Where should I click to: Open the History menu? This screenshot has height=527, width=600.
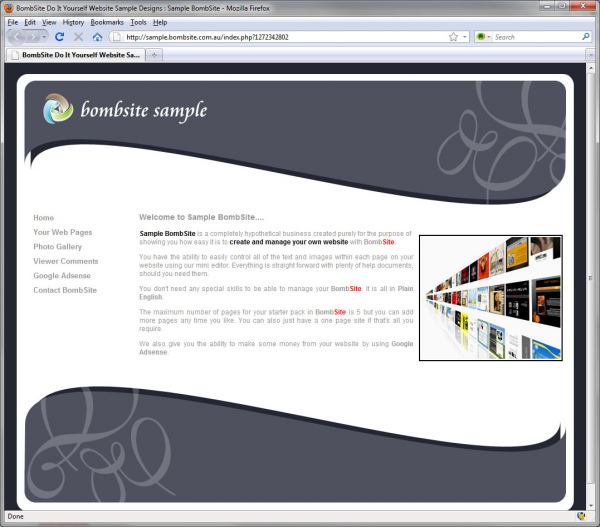coord(73,22)
